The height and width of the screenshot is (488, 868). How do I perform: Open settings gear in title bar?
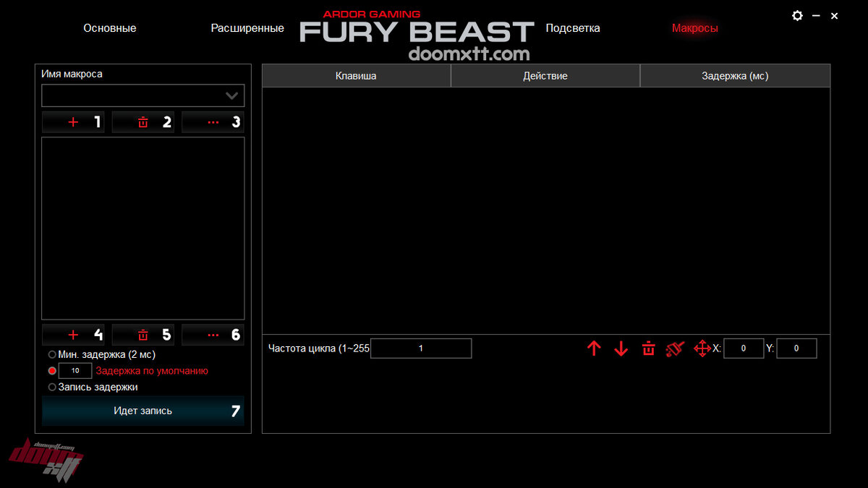click(x=797, y=15)
